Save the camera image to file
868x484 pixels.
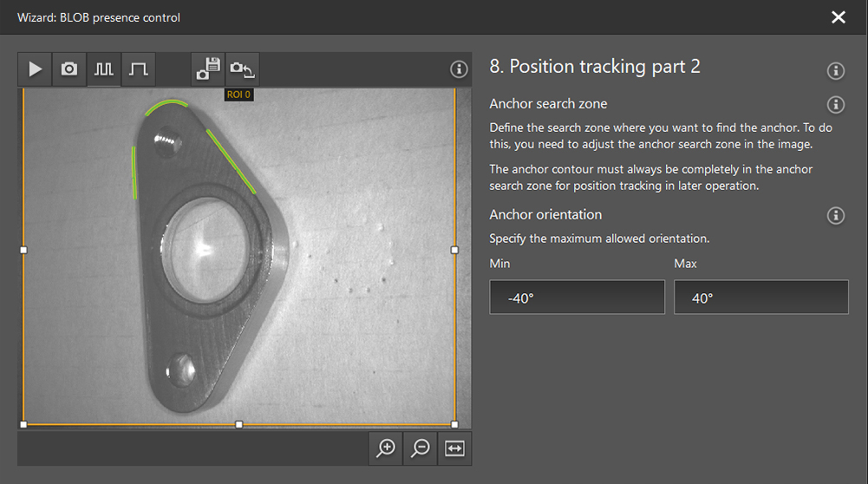(x=207, y=69)
